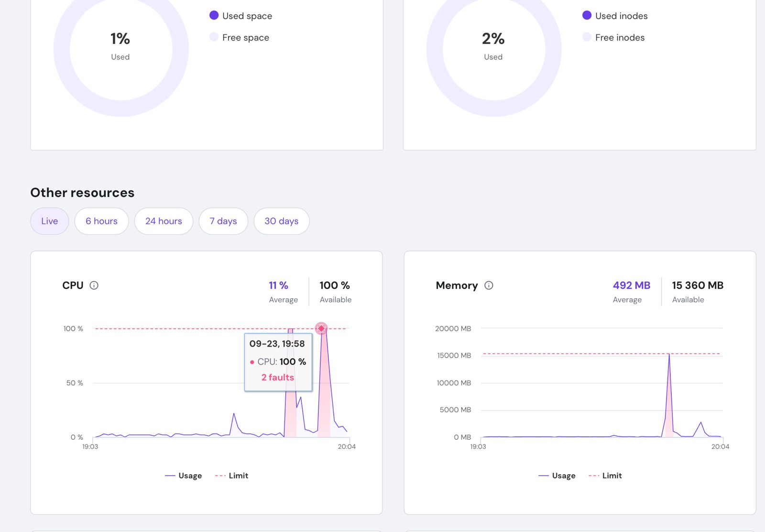
Task: Click the CPU info icon
Action: click(x=94, y=285)
